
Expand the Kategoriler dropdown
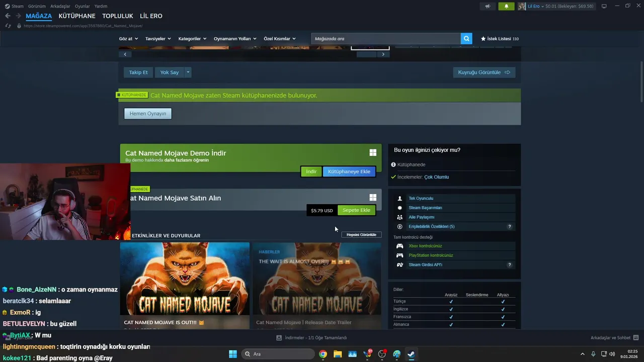(192, 39)
